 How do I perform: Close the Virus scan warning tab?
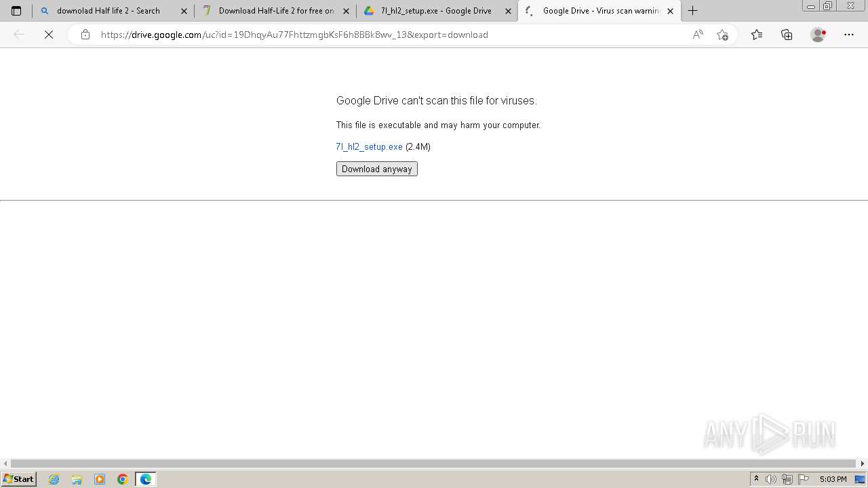(x=670, y=11)
